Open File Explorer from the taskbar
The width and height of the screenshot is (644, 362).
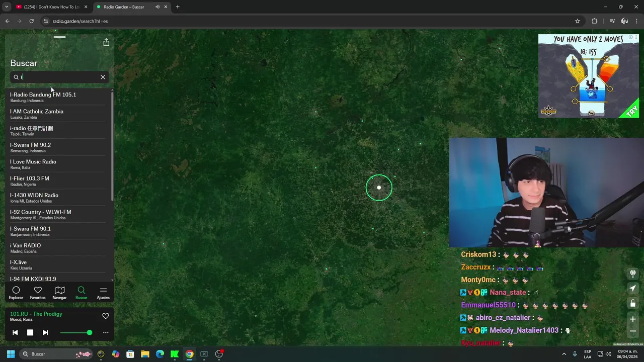[145, 354]
